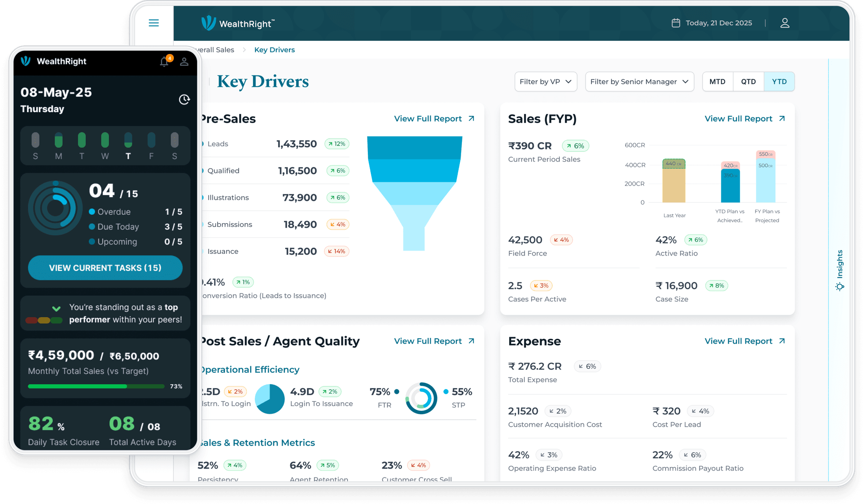Click the Overdue tasks row in the mobile app
The width and height of the screenshot is (864, 504).
pyautogui.click(x=135, y=212)
